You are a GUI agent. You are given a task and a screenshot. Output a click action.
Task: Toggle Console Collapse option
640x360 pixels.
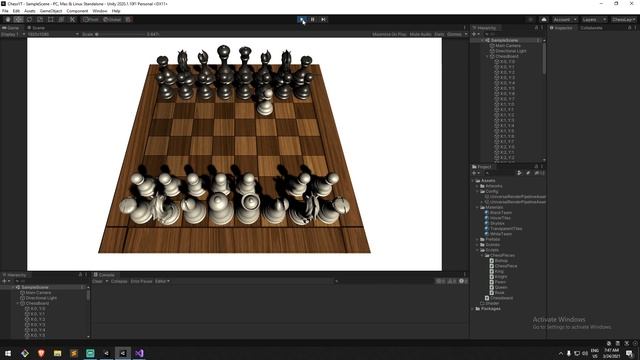[x=119, y=281]
